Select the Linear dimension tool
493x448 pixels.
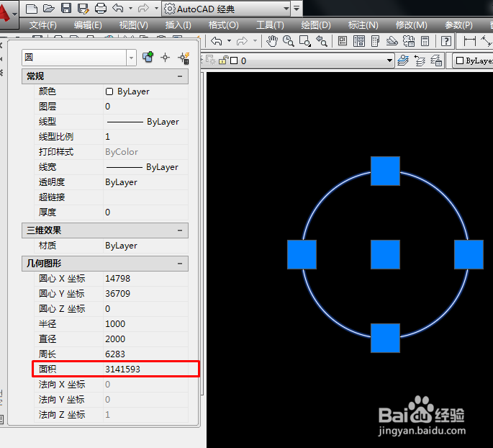pos(470,41)
